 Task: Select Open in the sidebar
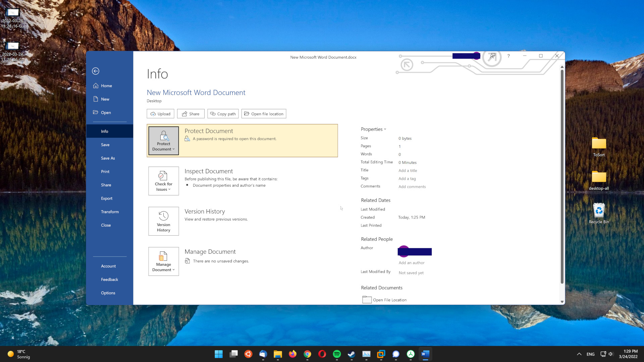(x=110, y=113)
